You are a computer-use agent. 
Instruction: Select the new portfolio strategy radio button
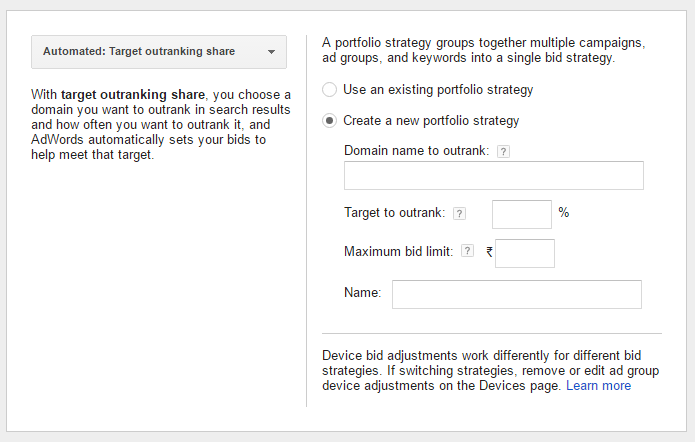329,121
